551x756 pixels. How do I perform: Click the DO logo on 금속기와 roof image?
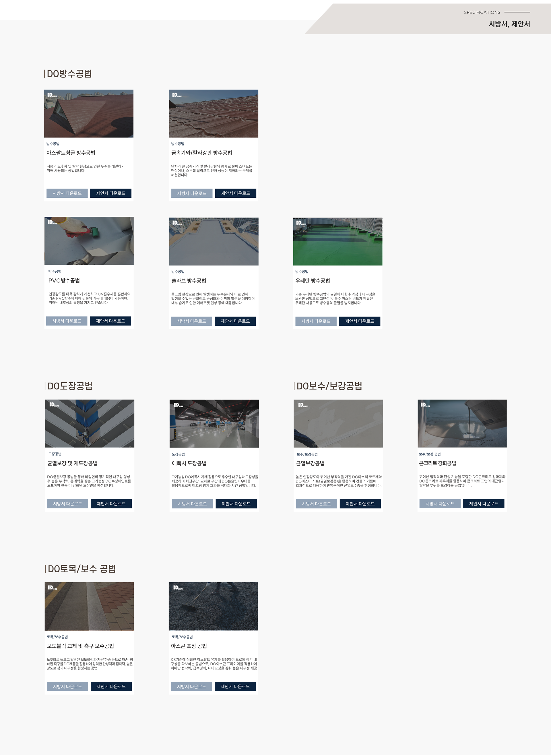click(177, 95)
